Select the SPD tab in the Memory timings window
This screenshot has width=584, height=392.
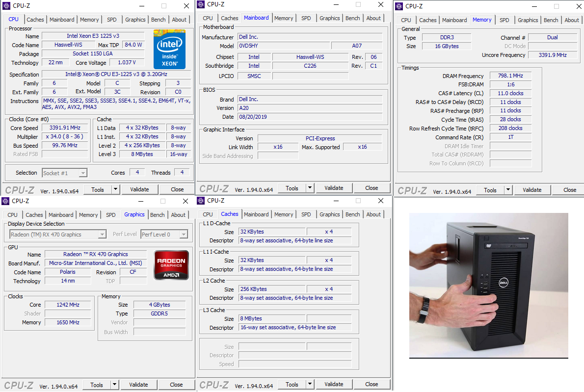coord(504,20)
